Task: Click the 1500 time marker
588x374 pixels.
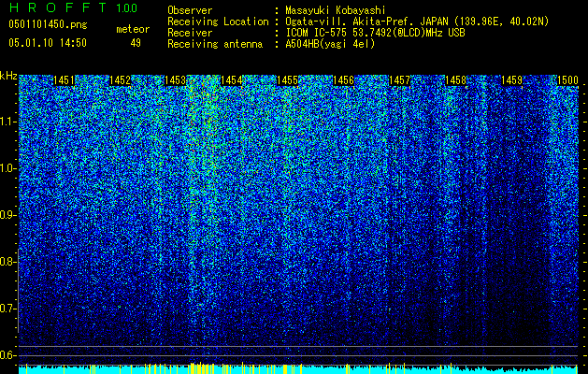Action: coord(567,80)
